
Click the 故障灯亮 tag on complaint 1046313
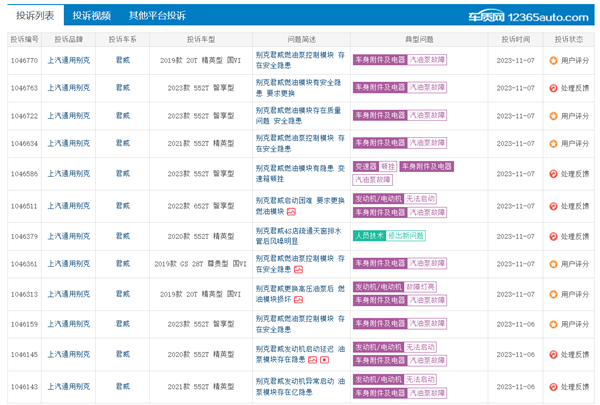[x=420, y=286]
